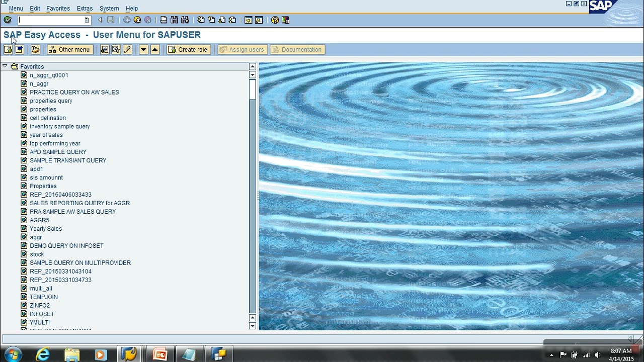Select the top performing year entry

click(x=55, y=144)
